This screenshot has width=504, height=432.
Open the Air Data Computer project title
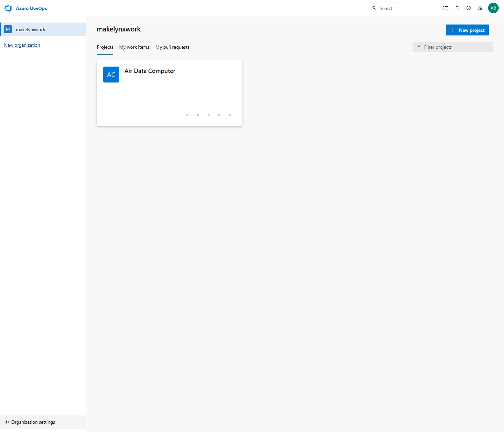click(x=150, y=71)
